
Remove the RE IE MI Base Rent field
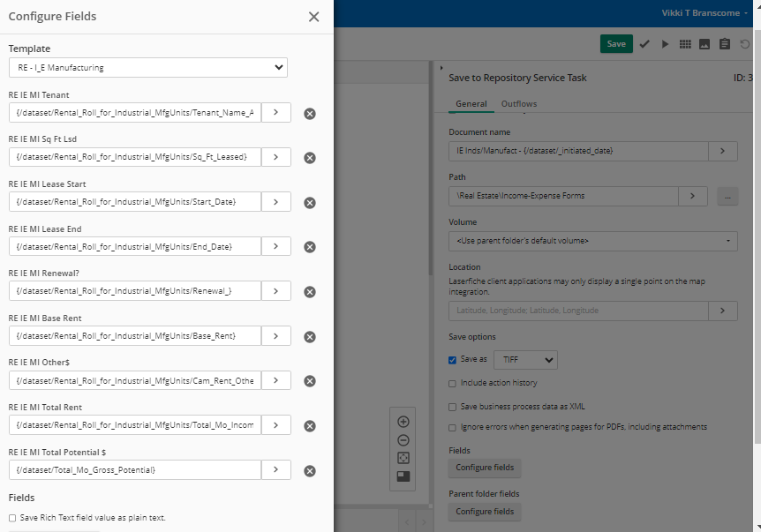point(310,337)
